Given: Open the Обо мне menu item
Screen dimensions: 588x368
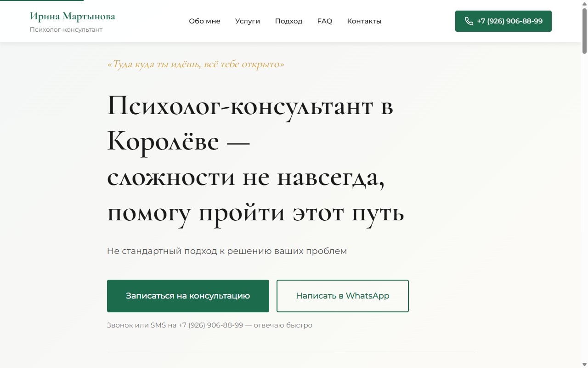Looking at the screenshot, I should click(204, 21).
